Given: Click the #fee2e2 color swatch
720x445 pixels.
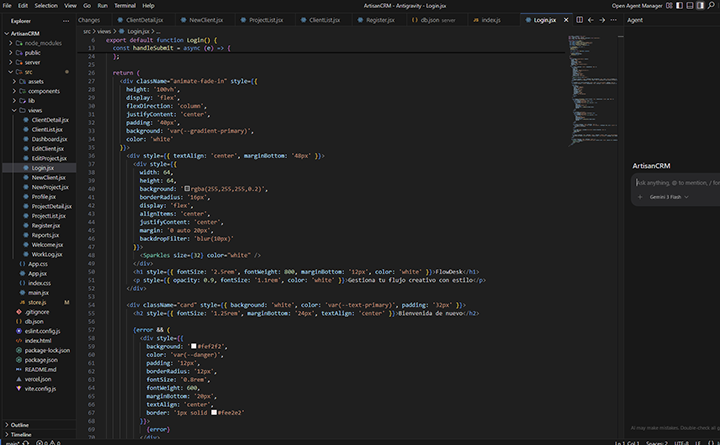Looking at the screenshot, I should (214, 412).
